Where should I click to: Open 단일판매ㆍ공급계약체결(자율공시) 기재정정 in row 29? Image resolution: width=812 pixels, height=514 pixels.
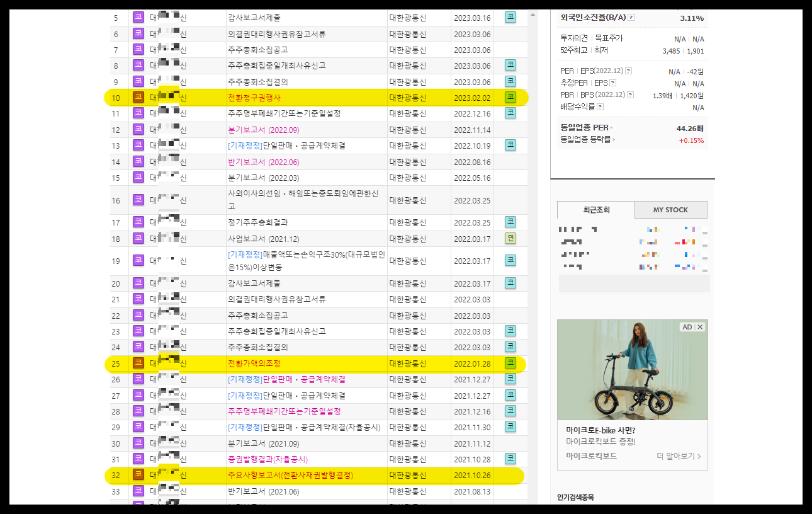click(304, 427)
